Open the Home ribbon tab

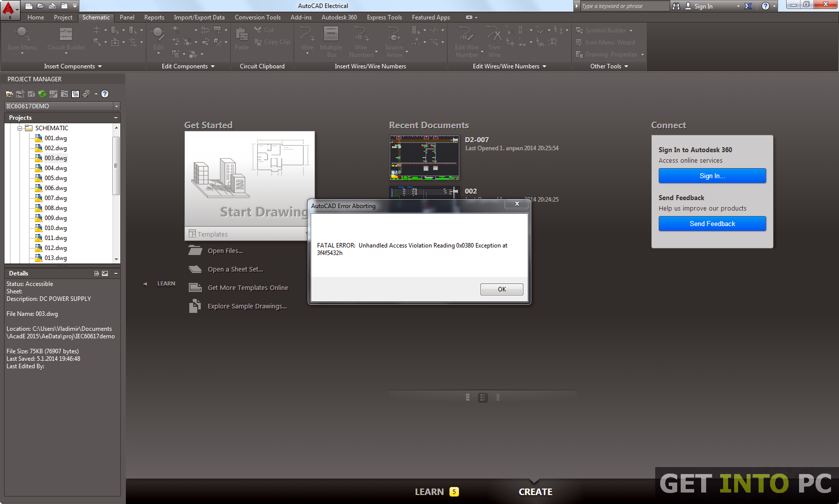(36, 17)
